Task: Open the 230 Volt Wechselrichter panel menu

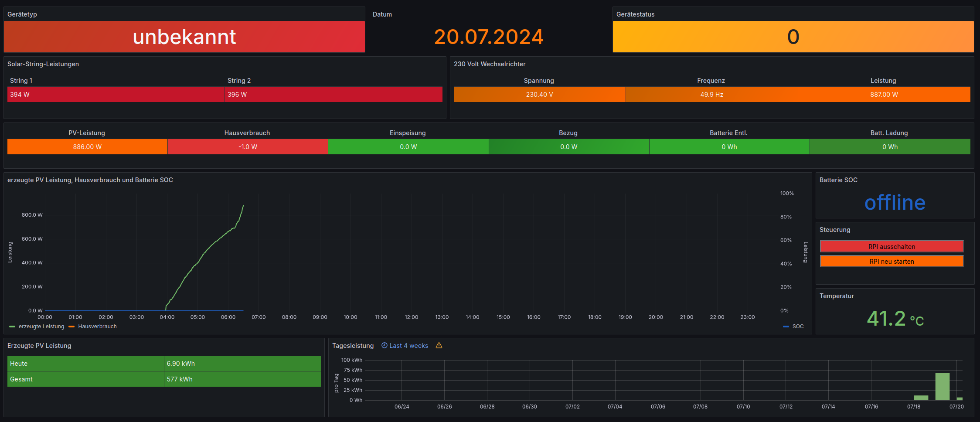Action: pos(489,64)
